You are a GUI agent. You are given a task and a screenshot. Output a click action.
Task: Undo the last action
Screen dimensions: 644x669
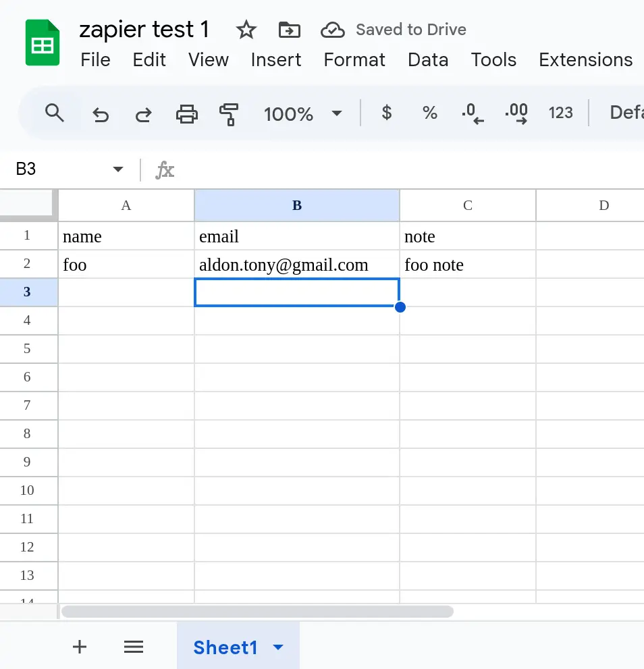[101, 113]
